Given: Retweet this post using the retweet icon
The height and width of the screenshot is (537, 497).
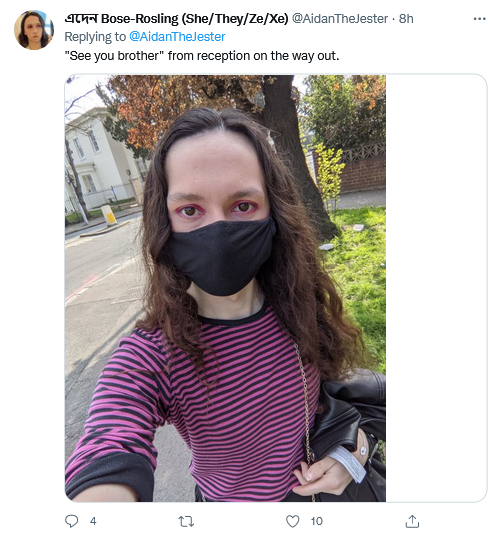Looking at the screenshot, I should (x=186, y=521).
